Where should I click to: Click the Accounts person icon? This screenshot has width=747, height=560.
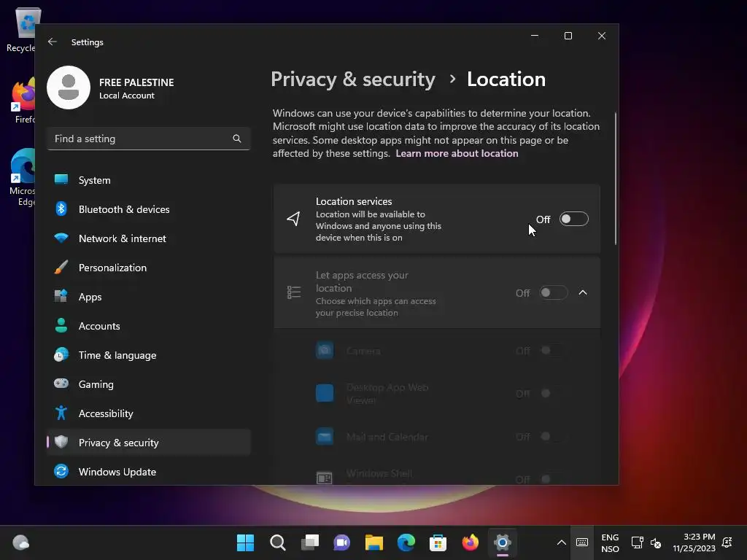[61, 325]
